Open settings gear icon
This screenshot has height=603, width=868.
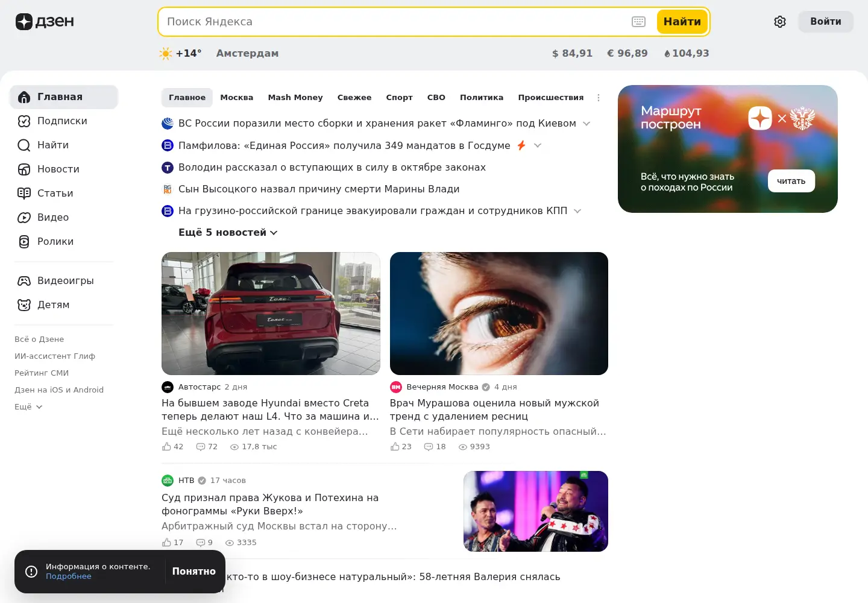[780, 22]
